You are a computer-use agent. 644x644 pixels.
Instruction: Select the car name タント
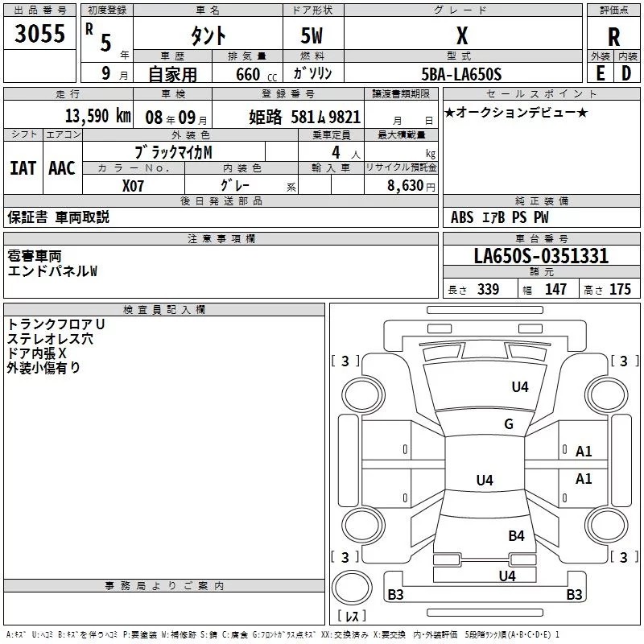point(208,35)
